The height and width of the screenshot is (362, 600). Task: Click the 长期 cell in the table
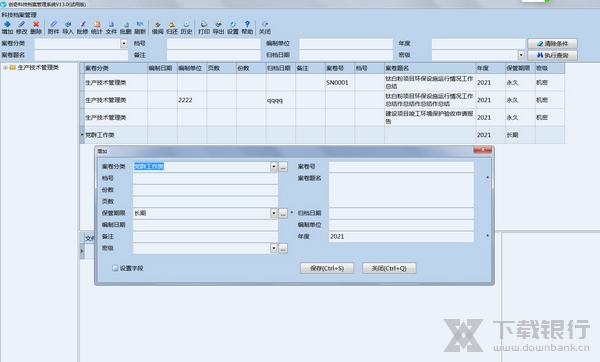(520, 135)
